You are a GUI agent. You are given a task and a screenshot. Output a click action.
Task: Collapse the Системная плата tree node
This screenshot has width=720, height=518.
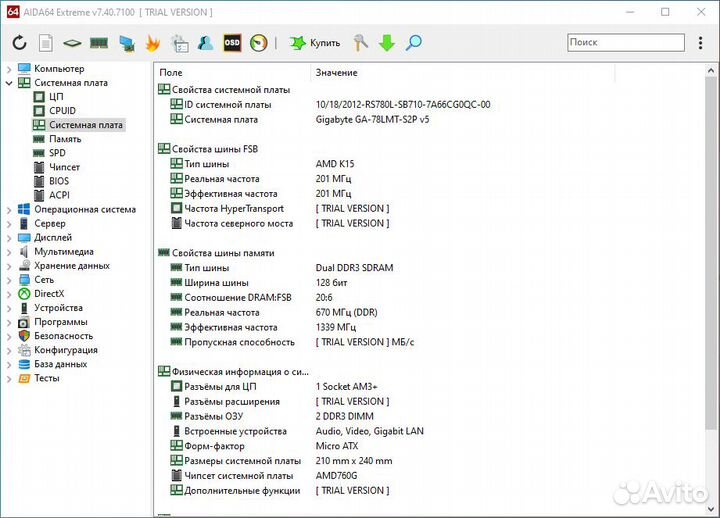pyautogui.click(x=9, y=83)
